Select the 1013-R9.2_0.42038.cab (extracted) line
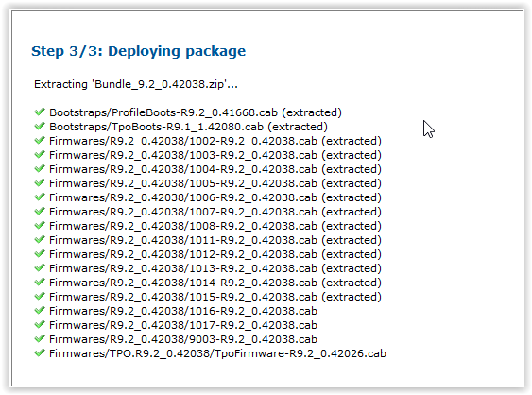 [x=215, y=268]
